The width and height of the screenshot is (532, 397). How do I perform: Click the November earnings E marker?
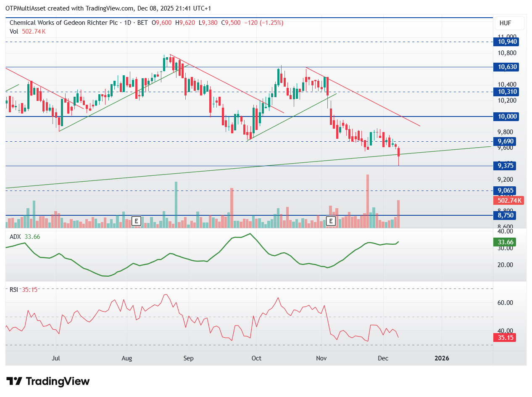click(331, 221)
